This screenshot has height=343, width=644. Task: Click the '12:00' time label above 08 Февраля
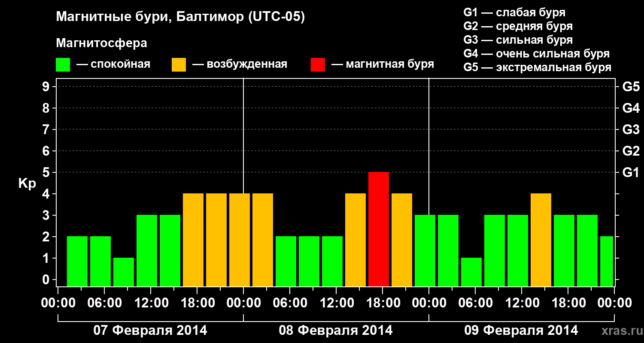coord(336,303)
